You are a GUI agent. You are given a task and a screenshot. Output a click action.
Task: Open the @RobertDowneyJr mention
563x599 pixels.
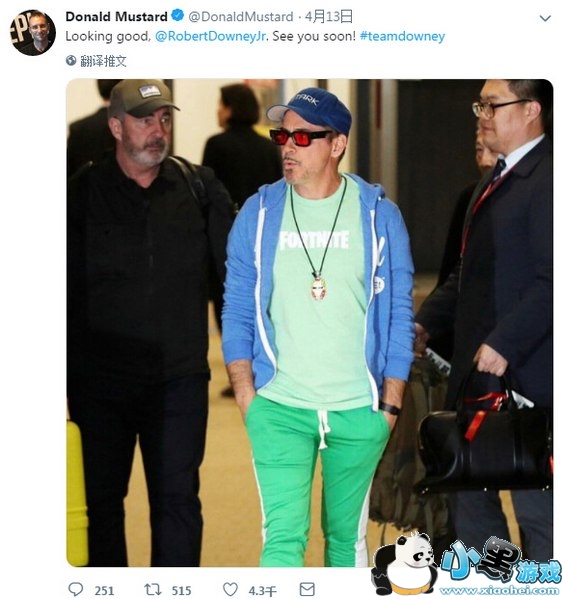pos(212,36)
